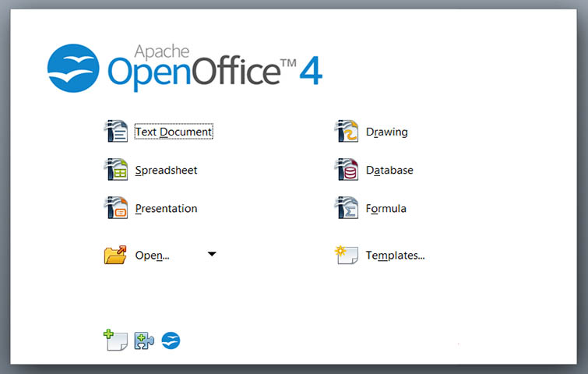Screen dimensions: 588x374
Task: Click the Presentation impress icon
Action: pos(116,207)
